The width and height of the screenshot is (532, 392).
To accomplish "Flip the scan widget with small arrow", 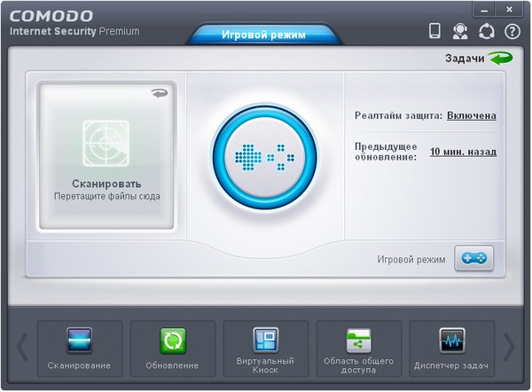I will (x=160, y=92).
